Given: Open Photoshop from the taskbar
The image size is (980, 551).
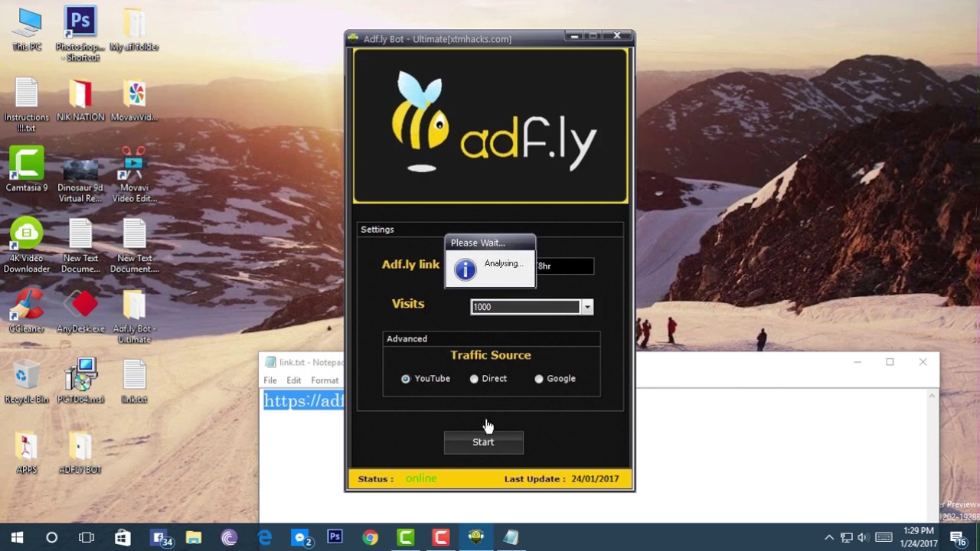Looking at the screenshot, I should point(335,537).
